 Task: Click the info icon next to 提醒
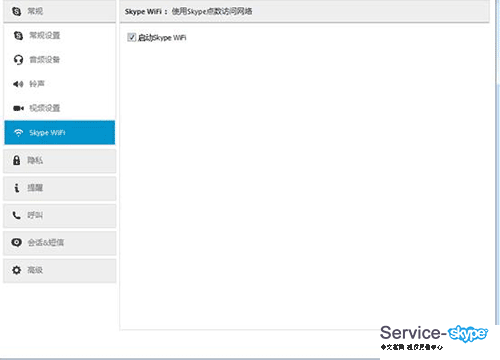(x=17, y=188)
